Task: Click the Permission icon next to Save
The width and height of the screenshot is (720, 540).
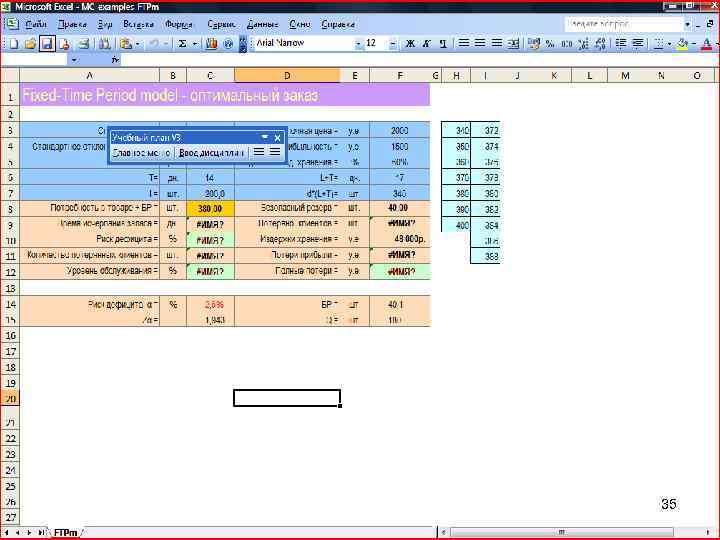Action: pos(64,44)
